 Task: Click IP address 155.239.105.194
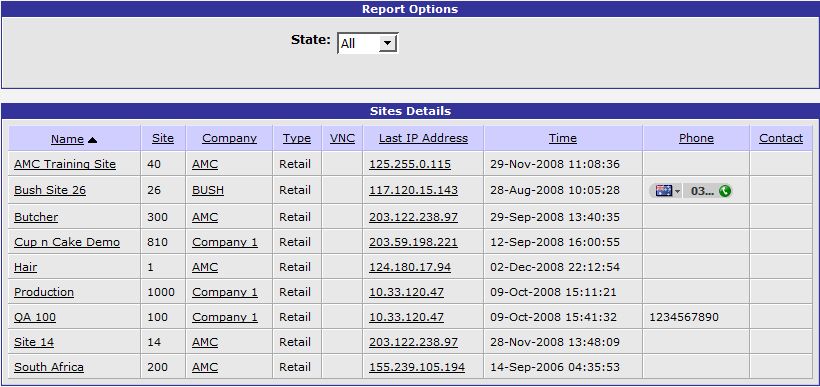point(417,367)
